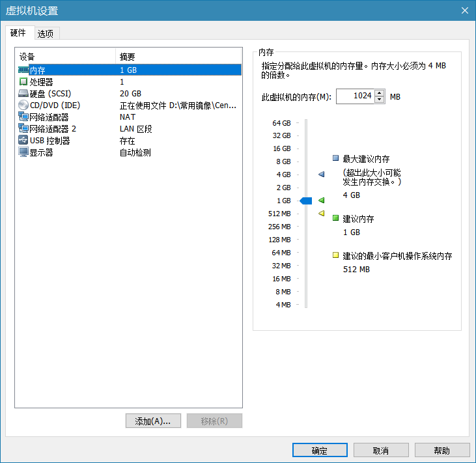Click the CD/DVD disc icon
476x463 pixels.
coord(23,105)
